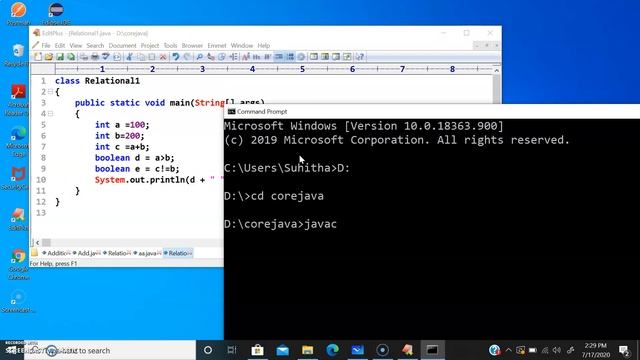Open the File menu in EditPlus
The width and height of the screenshot is (640, 360).
tap(46, 45)
